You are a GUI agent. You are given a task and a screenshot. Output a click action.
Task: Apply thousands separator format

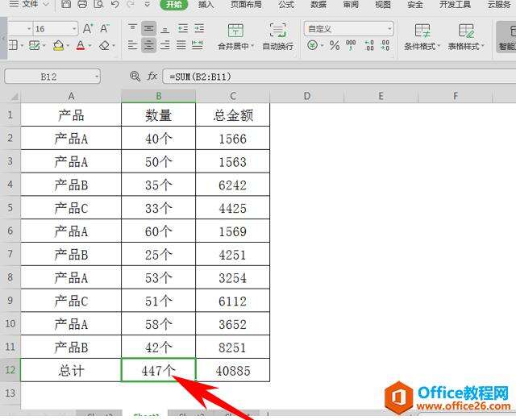pyautogui.click(x=351, y=45)
